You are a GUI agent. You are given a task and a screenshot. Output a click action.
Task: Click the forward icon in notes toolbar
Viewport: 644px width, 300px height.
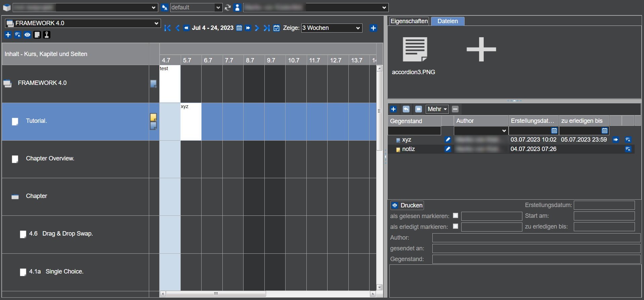tap(419, 109)
